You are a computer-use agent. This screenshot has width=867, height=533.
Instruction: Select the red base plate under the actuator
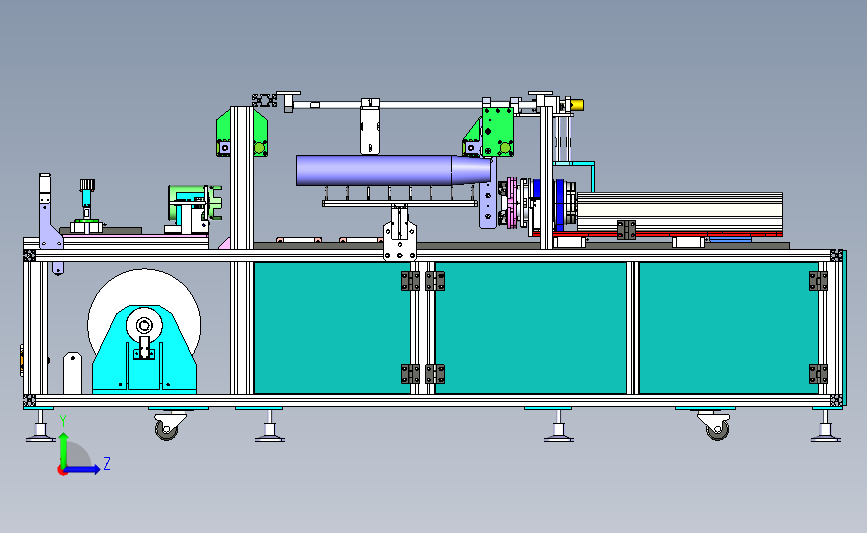tap(658, 235)
